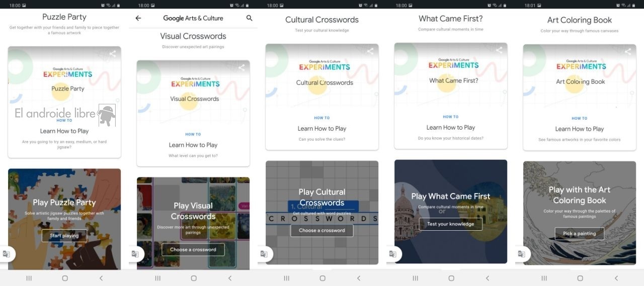
Task: Click the Test your knowledge button
Action: coord(451,224)
